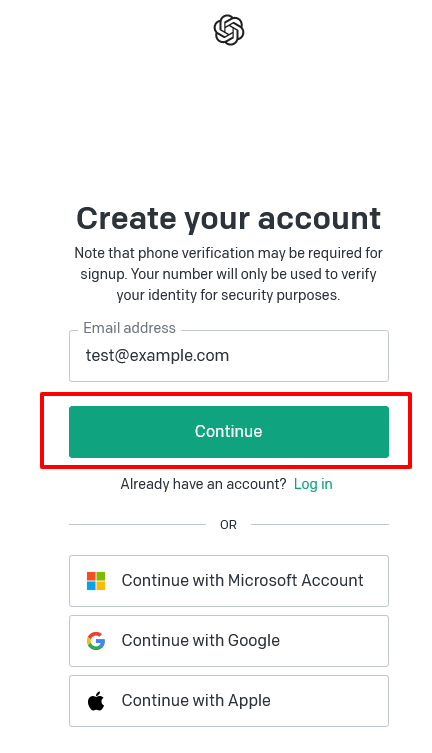432x753 pixels.
Task: Click the OR divider label
Action: click(228, 524)
